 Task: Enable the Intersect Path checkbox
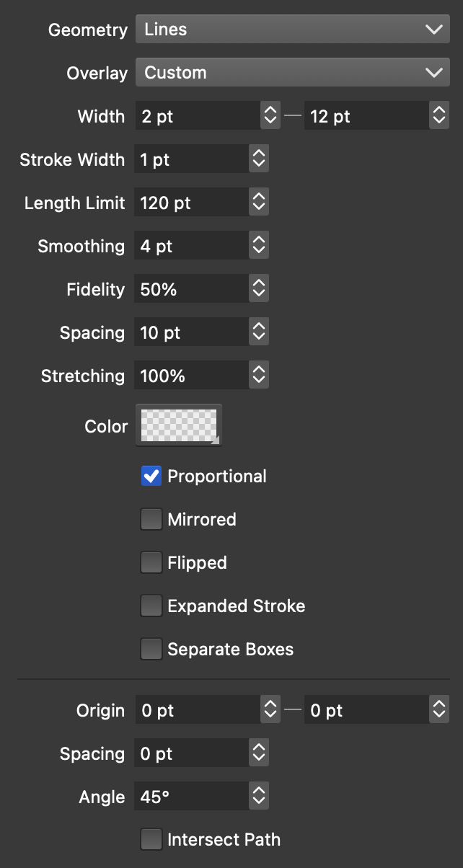click(x=151, y=839)
